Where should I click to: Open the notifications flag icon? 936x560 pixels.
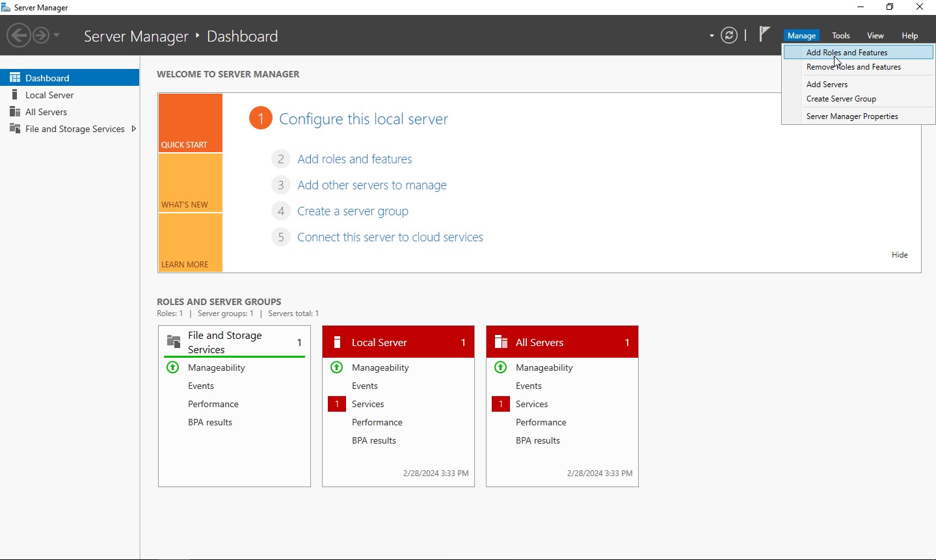coord(764,34)
